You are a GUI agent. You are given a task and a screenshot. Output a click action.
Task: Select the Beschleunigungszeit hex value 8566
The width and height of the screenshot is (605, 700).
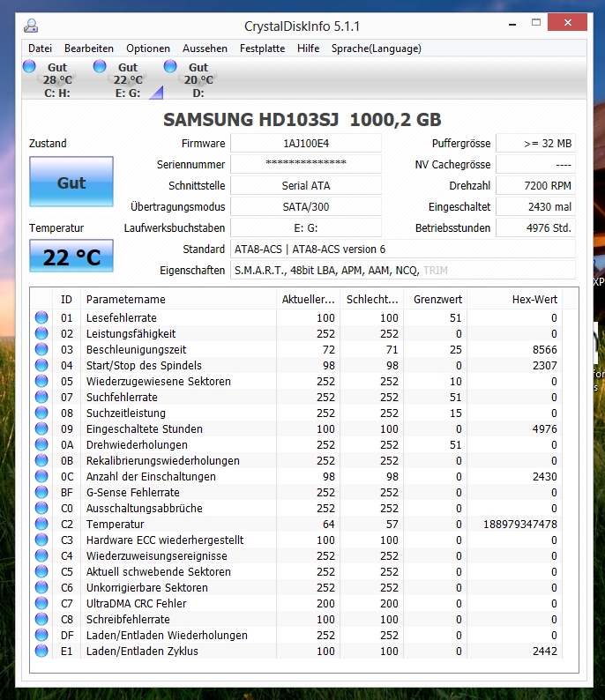(x=545, y=349)
